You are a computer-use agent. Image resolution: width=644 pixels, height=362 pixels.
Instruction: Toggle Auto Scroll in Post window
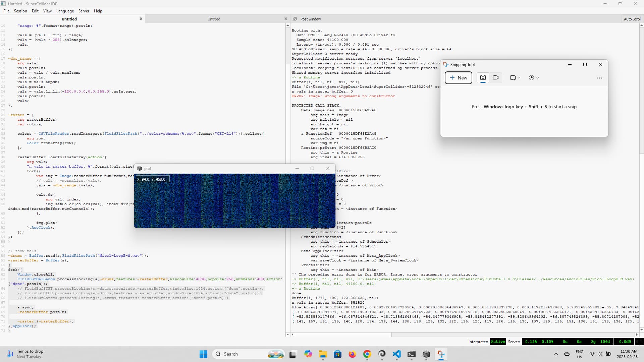[632, 19]
